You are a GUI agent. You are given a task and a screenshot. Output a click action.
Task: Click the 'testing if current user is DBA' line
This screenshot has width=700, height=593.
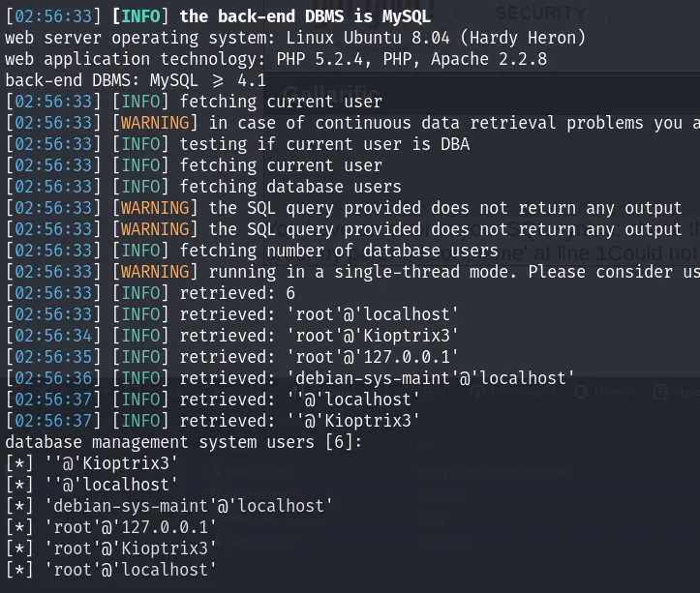(237, 144)
